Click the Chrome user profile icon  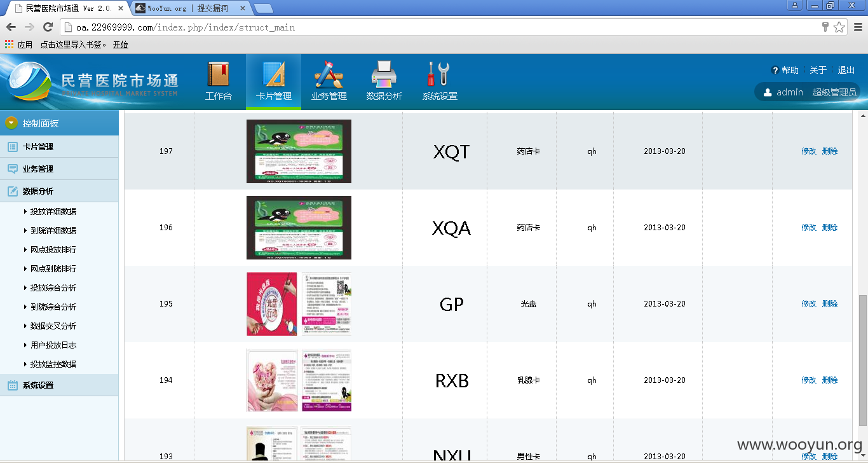click(x=795, y=5)
